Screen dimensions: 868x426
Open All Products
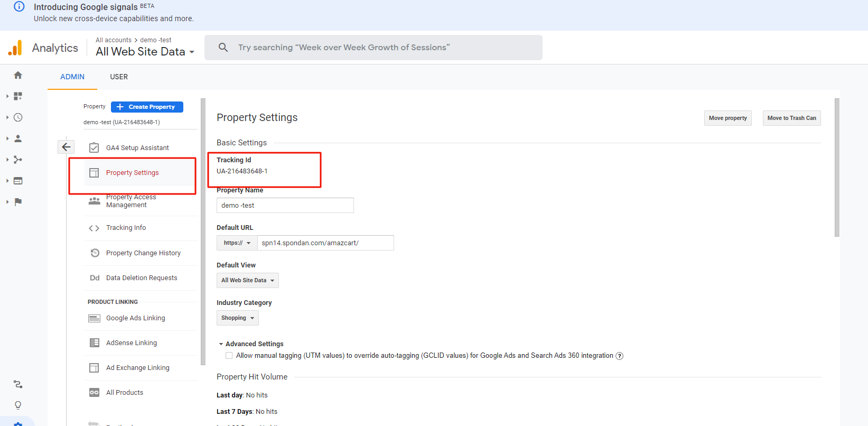point(141,393)
